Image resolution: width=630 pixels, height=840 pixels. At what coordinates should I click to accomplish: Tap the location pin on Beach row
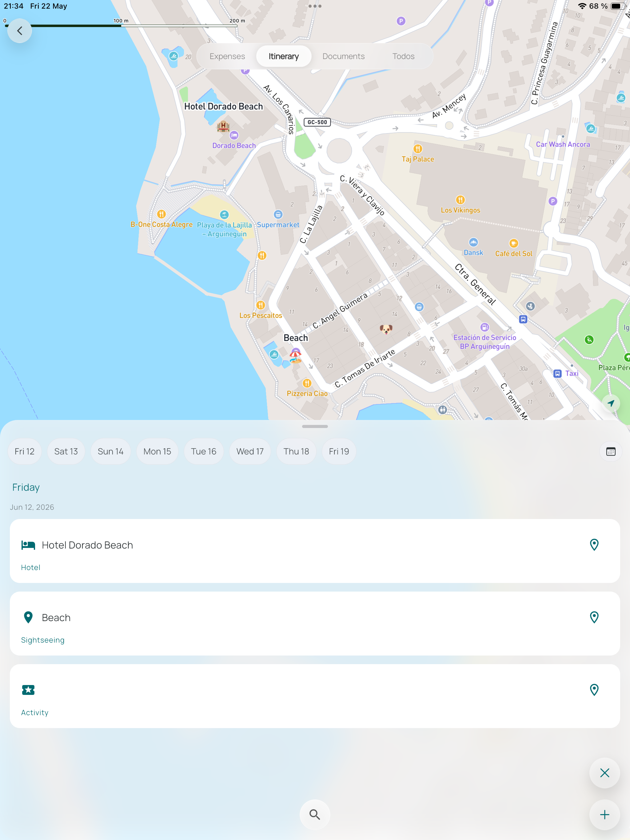594,617
